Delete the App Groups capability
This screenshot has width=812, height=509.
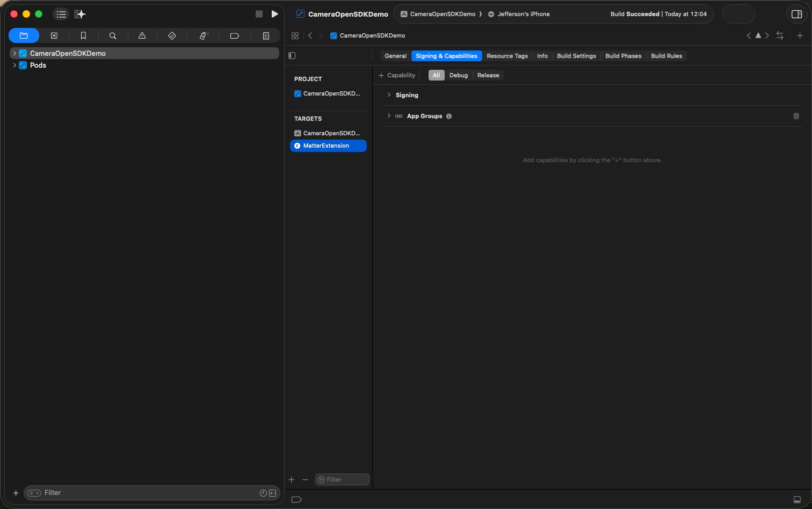pos(796,116)
